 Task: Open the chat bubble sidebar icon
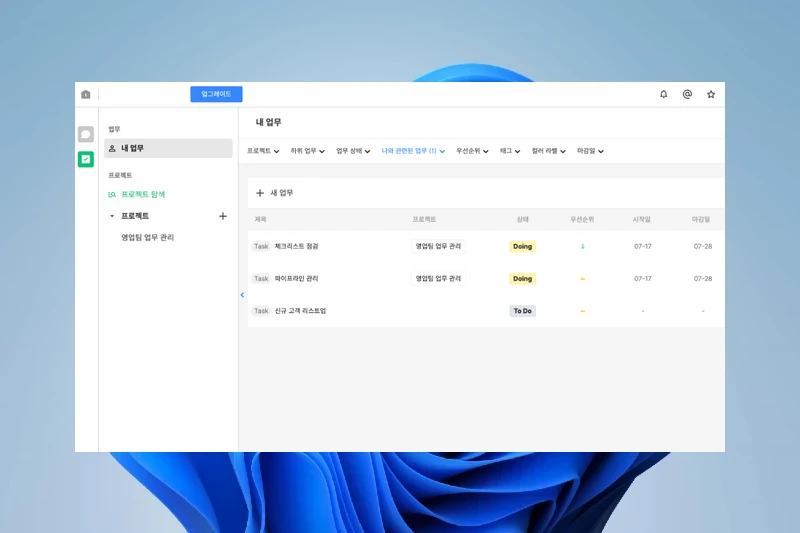coord(86,134)
